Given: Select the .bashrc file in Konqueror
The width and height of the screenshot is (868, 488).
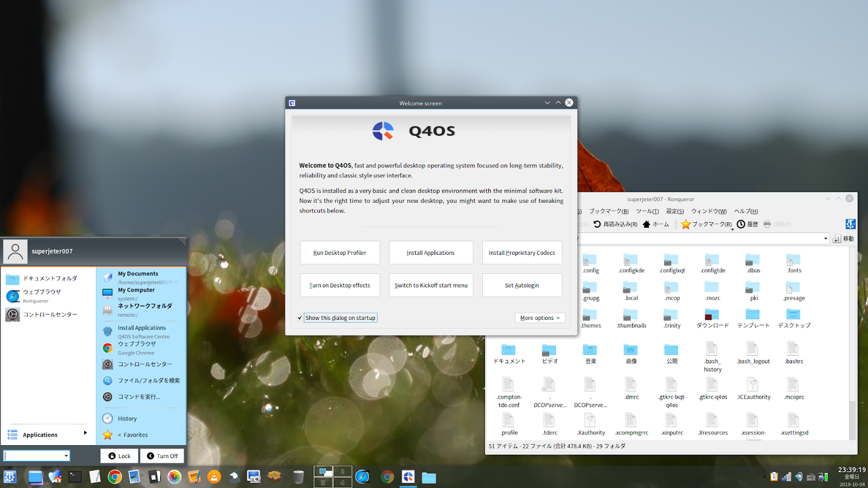Looking at the screenshot, I should (x=794, y=353).
